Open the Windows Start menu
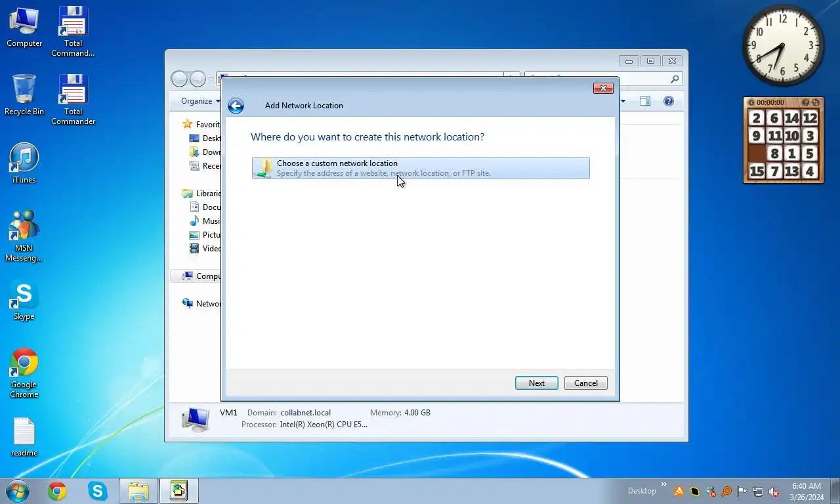This screenshot has height=504, width=840. [x=16, y=491]
